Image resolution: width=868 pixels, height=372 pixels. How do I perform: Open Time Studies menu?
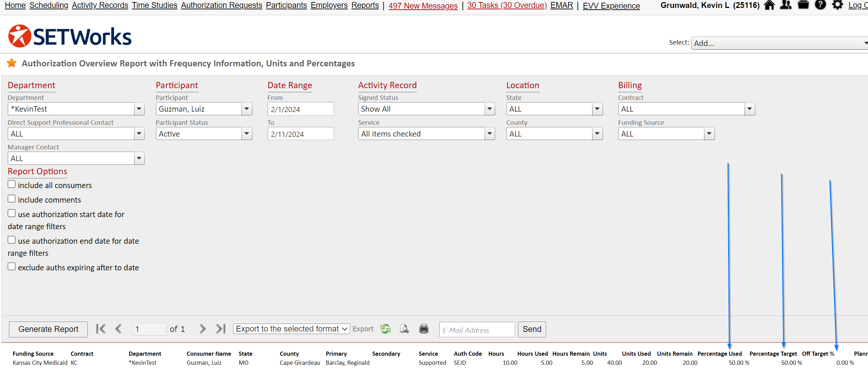[x=154, y=5]
